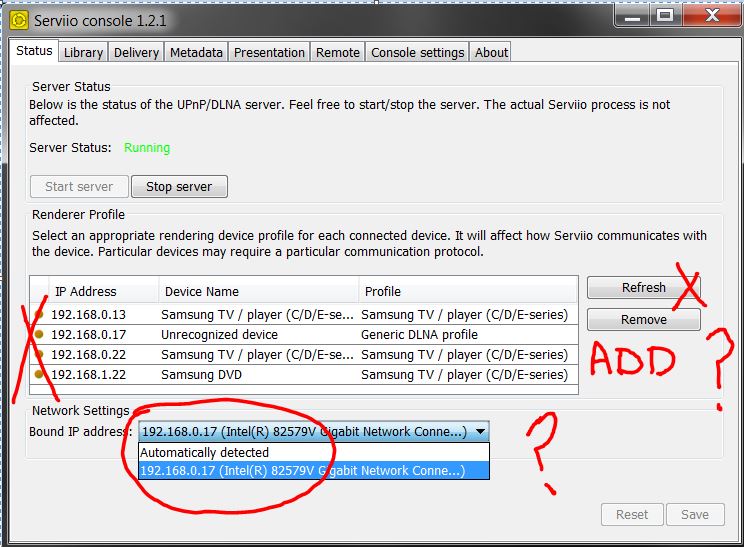Click the Profile column header

pyautogui.click(x=383, y=291)
